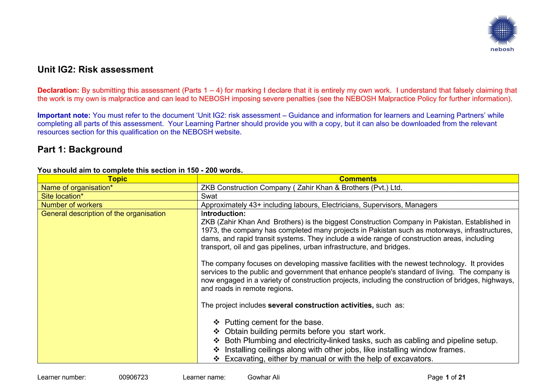Viewport: 555px width, 392px height.
Task: Click the bullet before Installing ceilings
Action: pyautogui.click(x=216, y=350)
